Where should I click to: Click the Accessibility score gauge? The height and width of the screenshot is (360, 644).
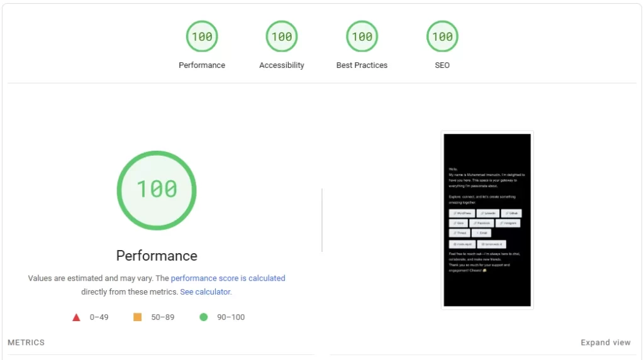click(x=282, y=36)
